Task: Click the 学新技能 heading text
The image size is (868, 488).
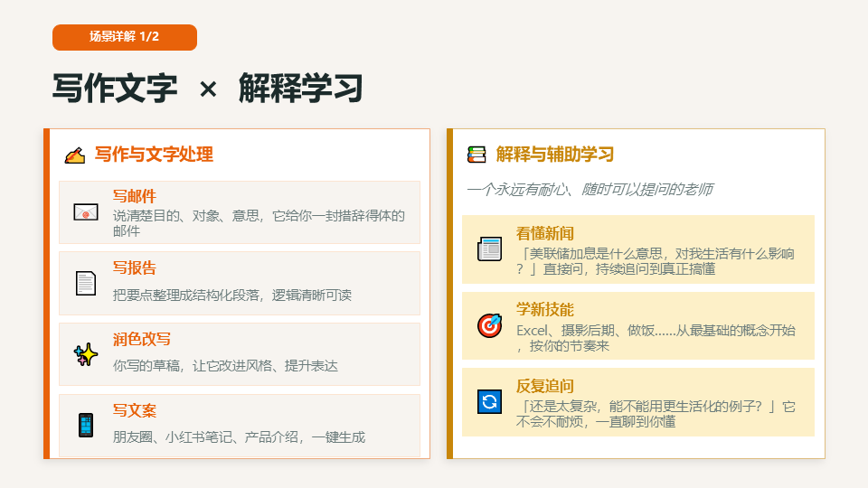Action: tap(545, 309)
